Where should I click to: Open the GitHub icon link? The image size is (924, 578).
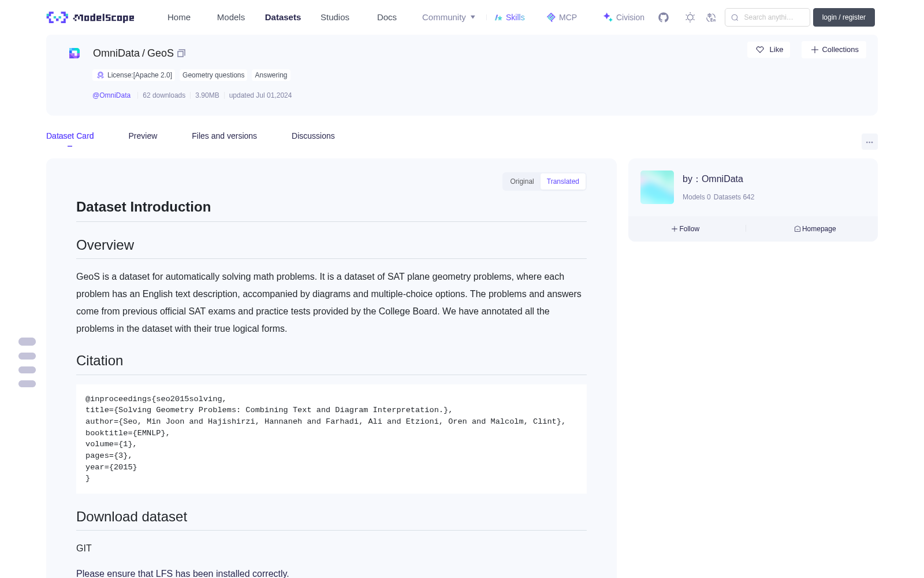(x=664, y=17)
